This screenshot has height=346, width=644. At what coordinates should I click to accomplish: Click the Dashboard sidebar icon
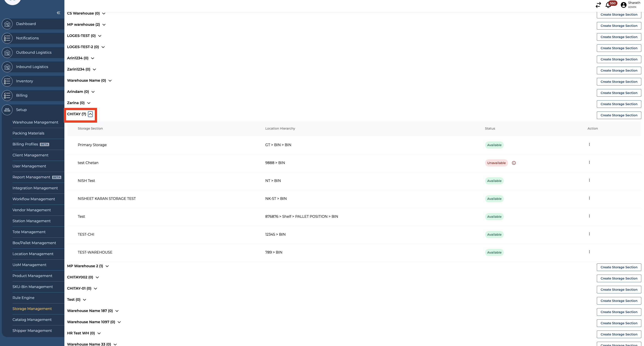[7, 24]
